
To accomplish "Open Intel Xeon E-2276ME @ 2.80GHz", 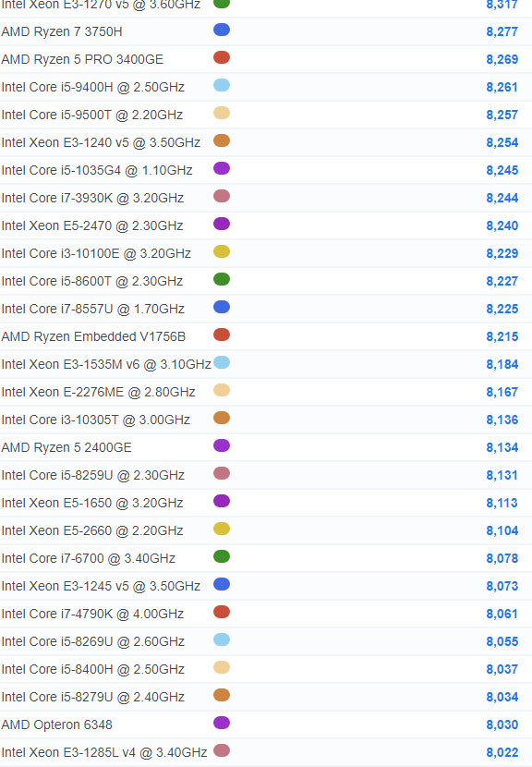I will [98, 392].
